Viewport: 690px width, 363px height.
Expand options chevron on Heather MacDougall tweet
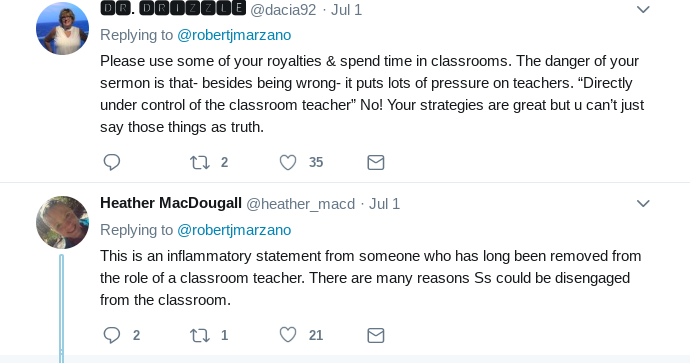coord(643,203)
